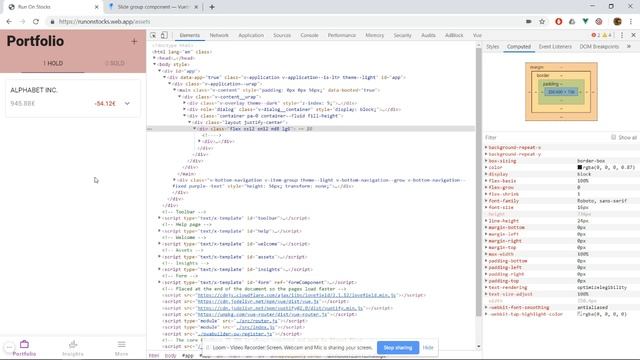Screen dimensions: 640x360
Task: Open the vue-router.js script link
Action: pyautogui.click(x=262, y=314)
